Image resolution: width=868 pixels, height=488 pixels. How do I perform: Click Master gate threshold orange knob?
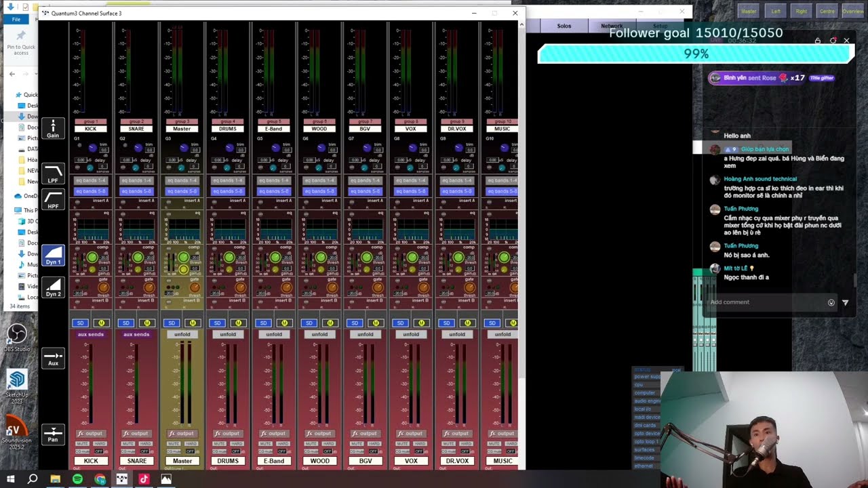pos(195,288)
